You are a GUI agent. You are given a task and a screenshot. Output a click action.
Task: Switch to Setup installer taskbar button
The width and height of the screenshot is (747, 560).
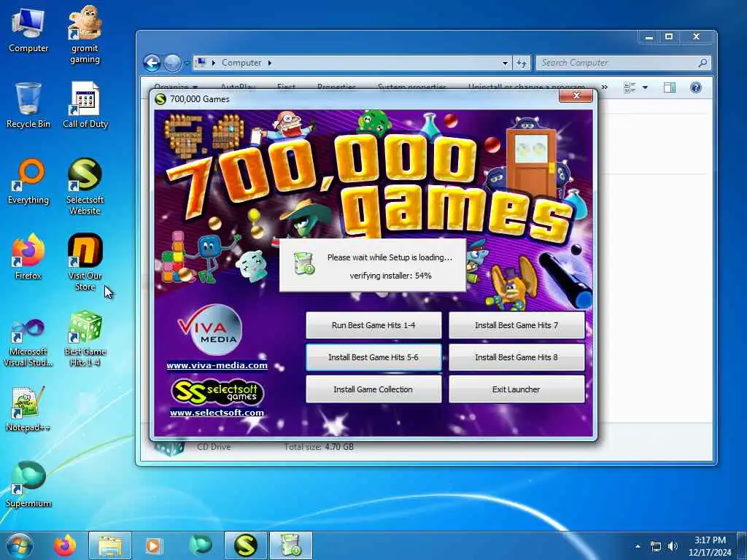tap(291, 545)
